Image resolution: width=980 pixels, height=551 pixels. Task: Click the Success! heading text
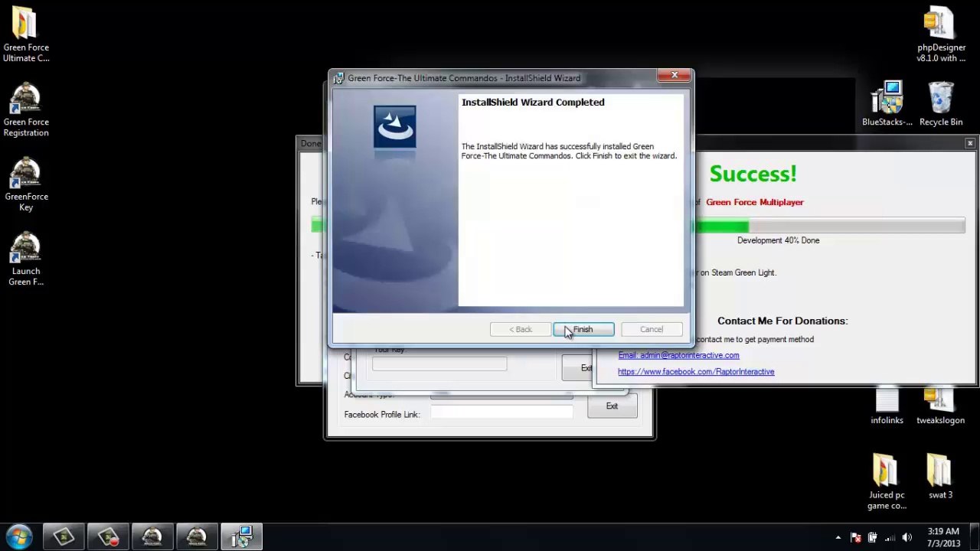click(x=753, y=174)
